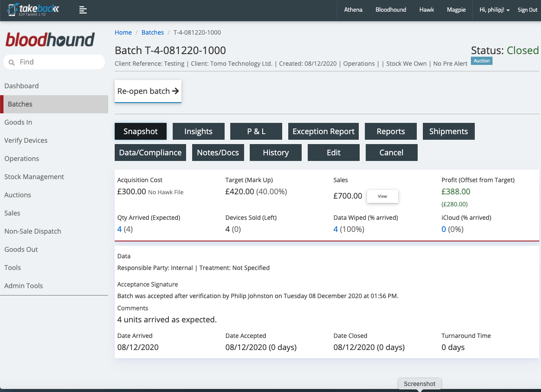
Task: Open Admin Tools sidebar item
Action: tap(54, 286)
